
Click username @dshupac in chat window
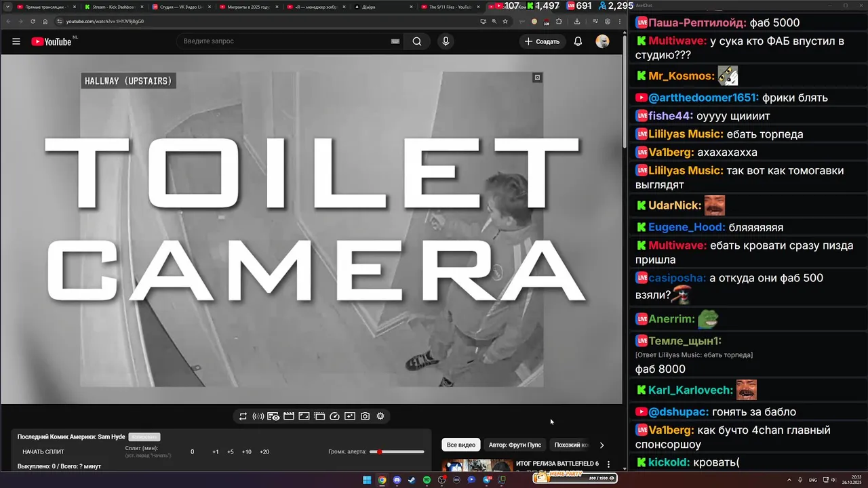pos(679,412)
